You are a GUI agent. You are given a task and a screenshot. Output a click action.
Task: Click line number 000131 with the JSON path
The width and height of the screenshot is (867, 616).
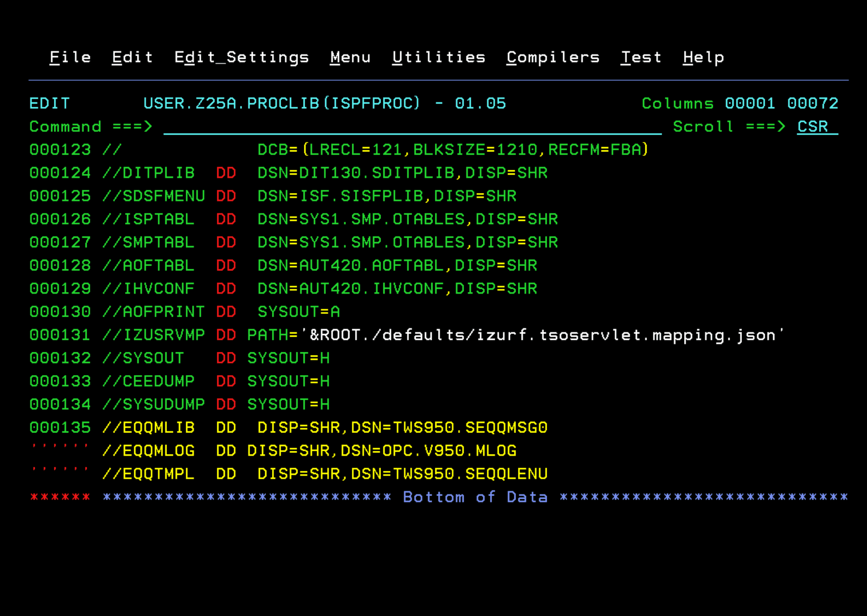(x=60, y=334)
